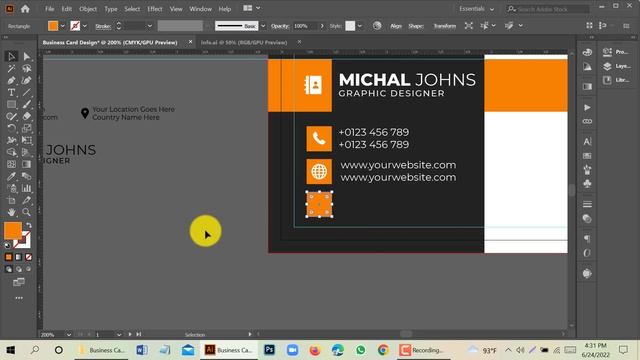The image size is (640, 360).
Task: Pick the Magic Wand tool
Action: coord(11,68)
